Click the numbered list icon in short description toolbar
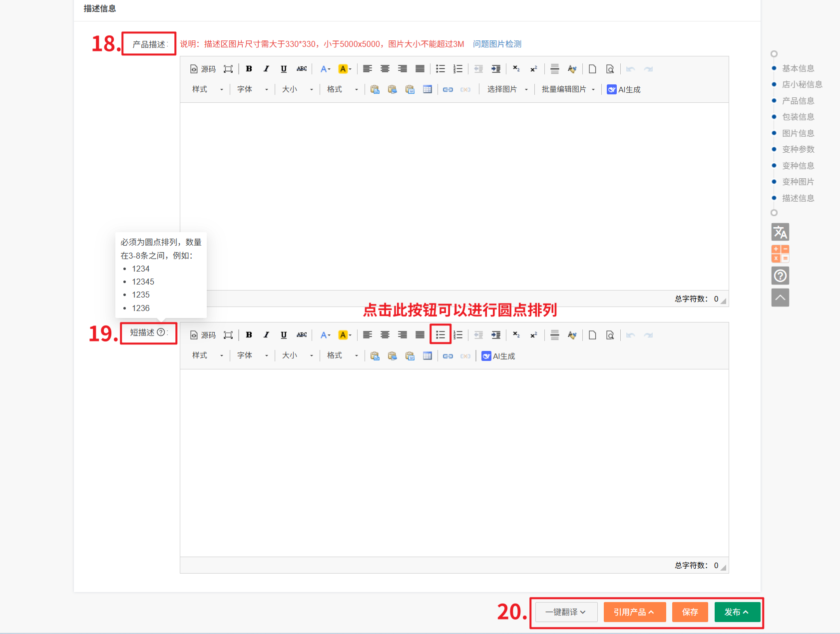The width and height of the screenshot is (840, 634). coord(458,335)
